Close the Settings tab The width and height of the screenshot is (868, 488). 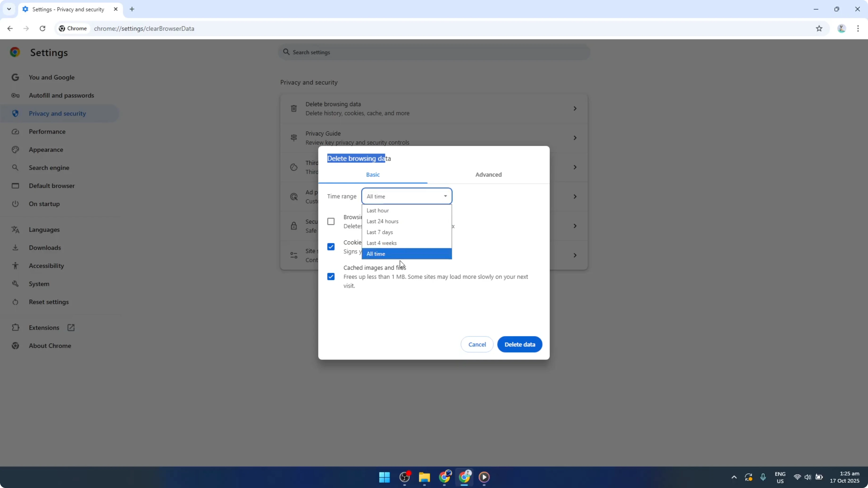[x=116, y=9]
